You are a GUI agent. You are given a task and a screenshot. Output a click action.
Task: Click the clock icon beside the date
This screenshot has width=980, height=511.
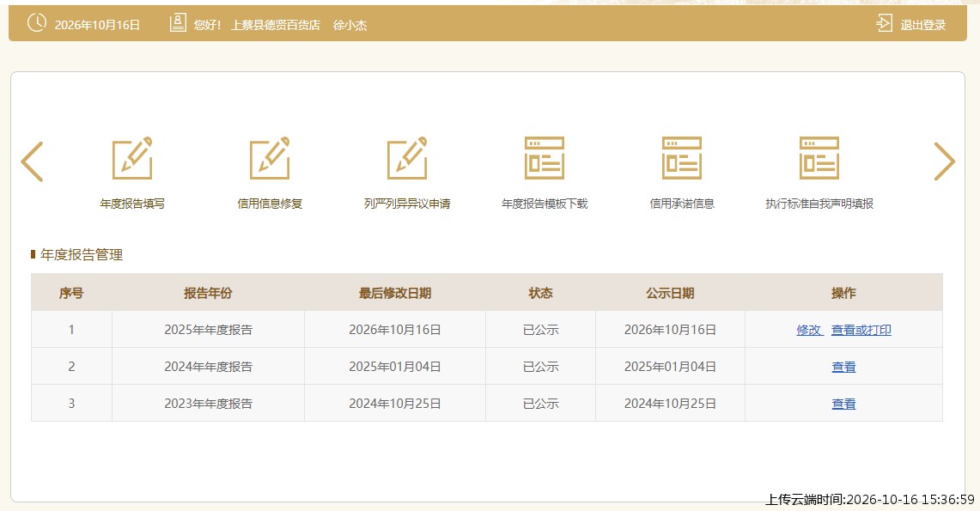[37, 23]
